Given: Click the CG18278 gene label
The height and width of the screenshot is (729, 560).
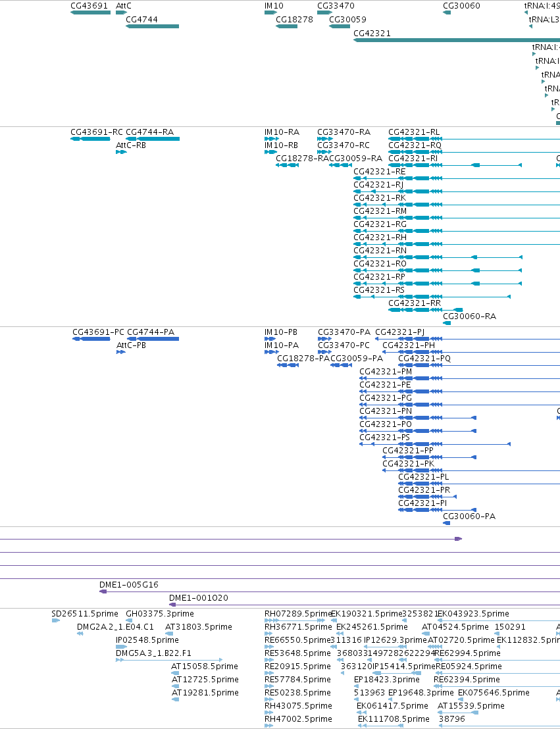Looking at the screenshot, I should (x=294, y=20).
